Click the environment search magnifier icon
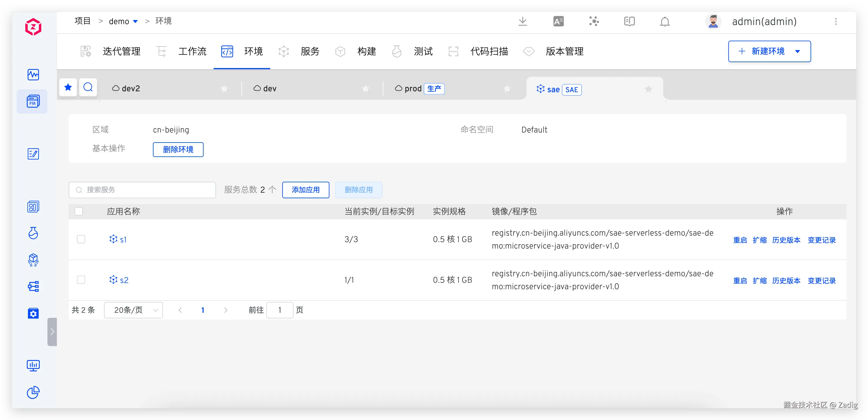The image size is (868, 420). 88,87
